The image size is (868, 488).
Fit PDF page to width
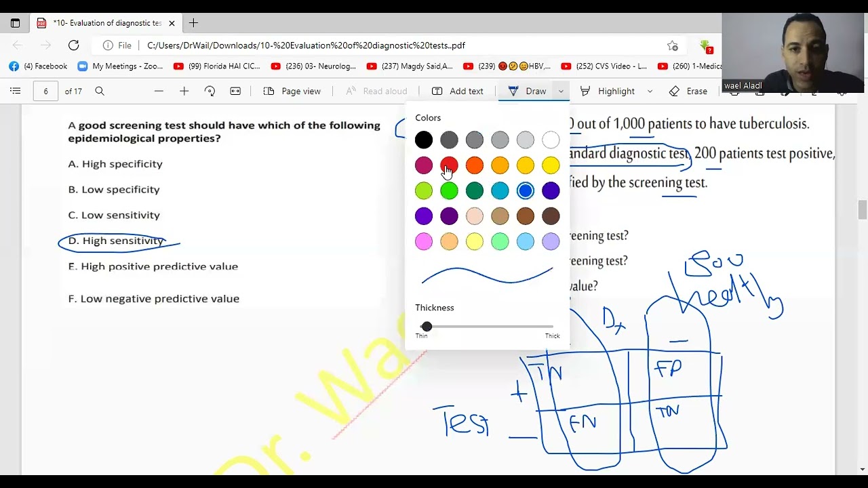point(235,91)
